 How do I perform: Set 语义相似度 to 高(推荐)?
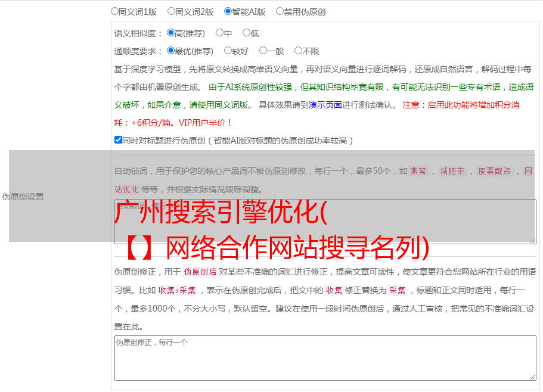point(170,33)
